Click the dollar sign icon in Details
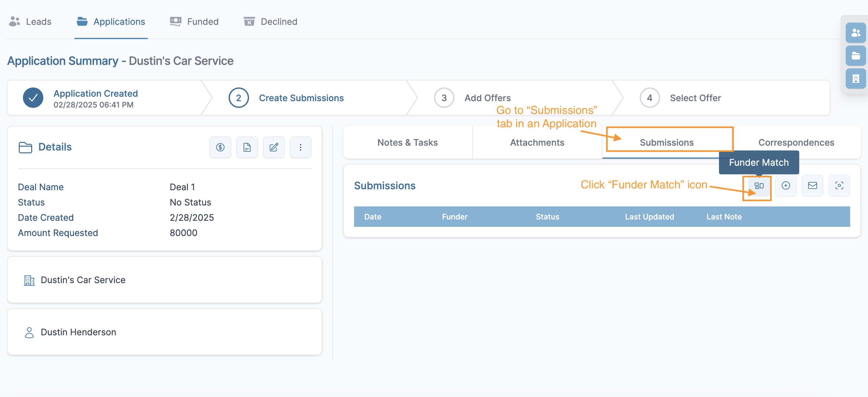868x397 pixels. (220, 147)
